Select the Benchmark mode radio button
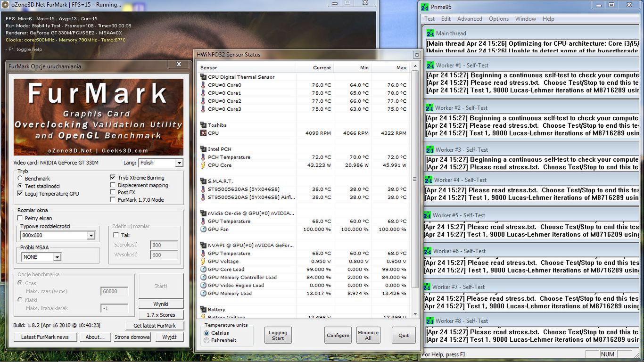The width and height of the screenshot is (644, 362). pos(20,179)
